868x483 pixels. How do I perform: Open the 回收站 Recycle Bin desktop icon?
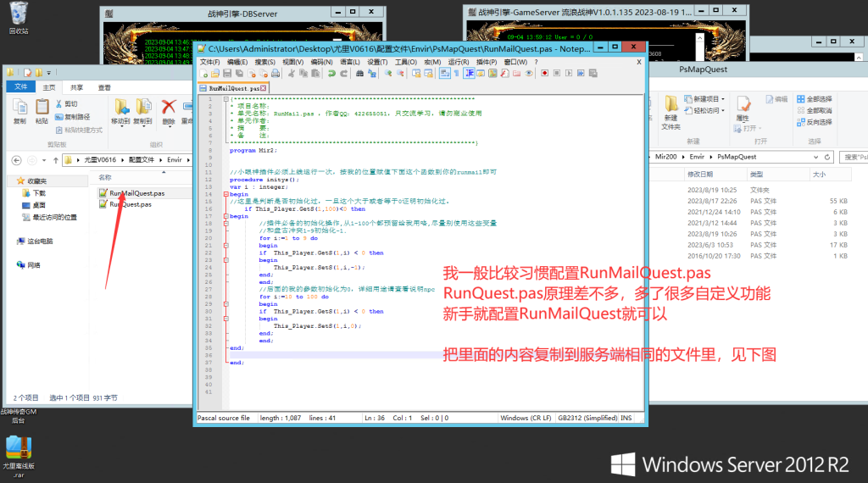point(19,18)
